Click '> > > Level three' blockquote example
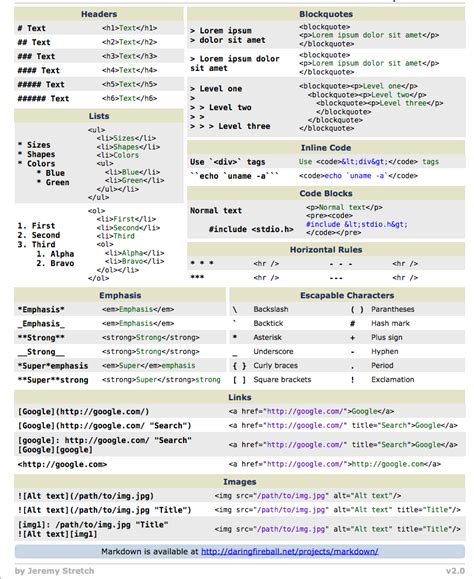 point(230,126)
